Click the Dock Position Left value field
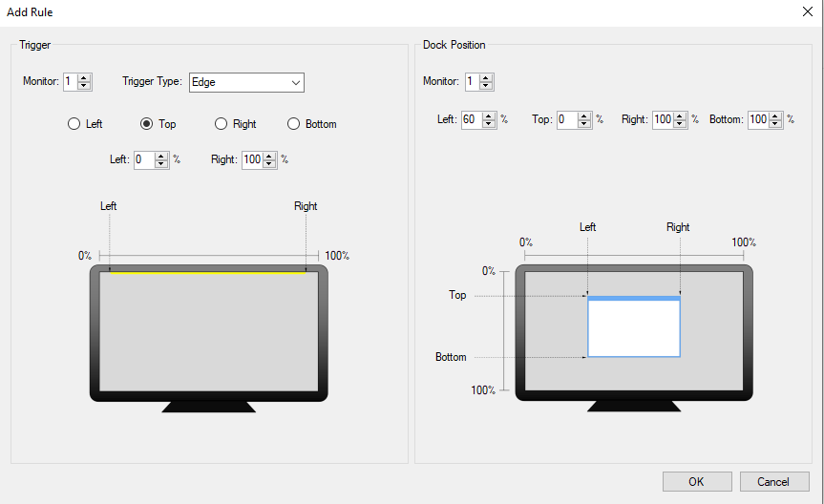This screenshot has width=824, height=504. coord(472,120)
